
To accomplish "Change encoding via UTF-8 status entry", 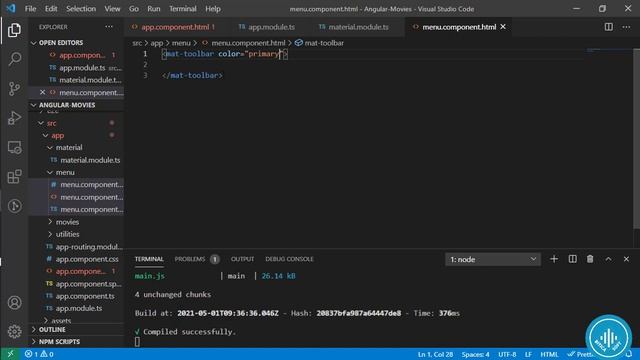I will click(507, 354).
